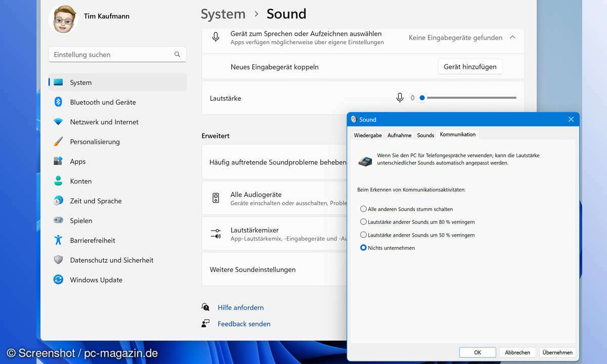Click the Netzwerk und Internet wifi icon
This screenshot has height=364, width=607.
(58, 122)
